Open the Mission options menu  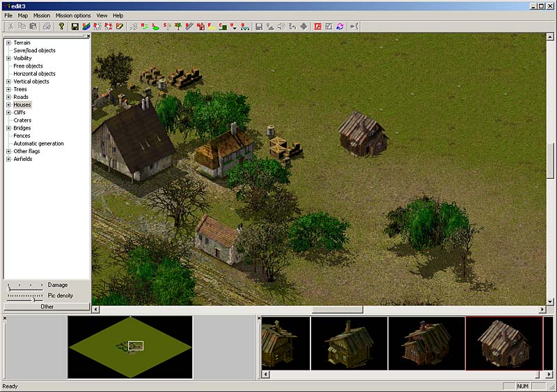point(73,15)
